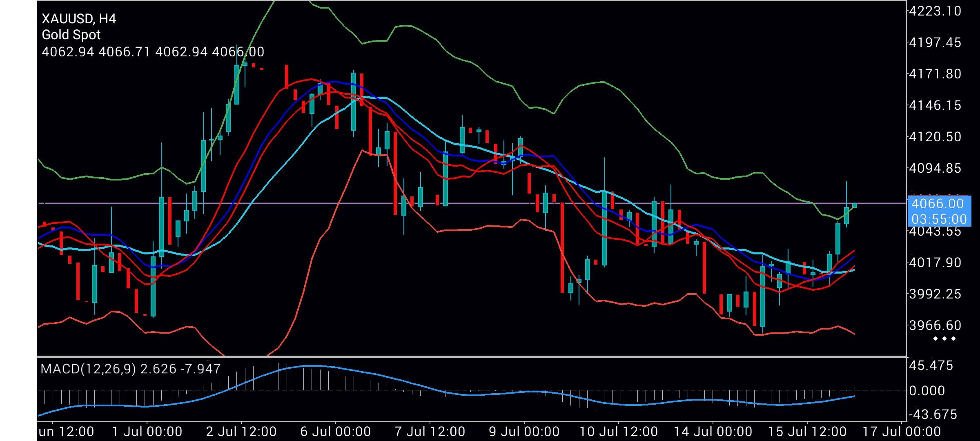The image size is (980, 441).
Task: Select the 17 Jul 00:00 time label
Action: pyautogui.click(x=902, y=432)
